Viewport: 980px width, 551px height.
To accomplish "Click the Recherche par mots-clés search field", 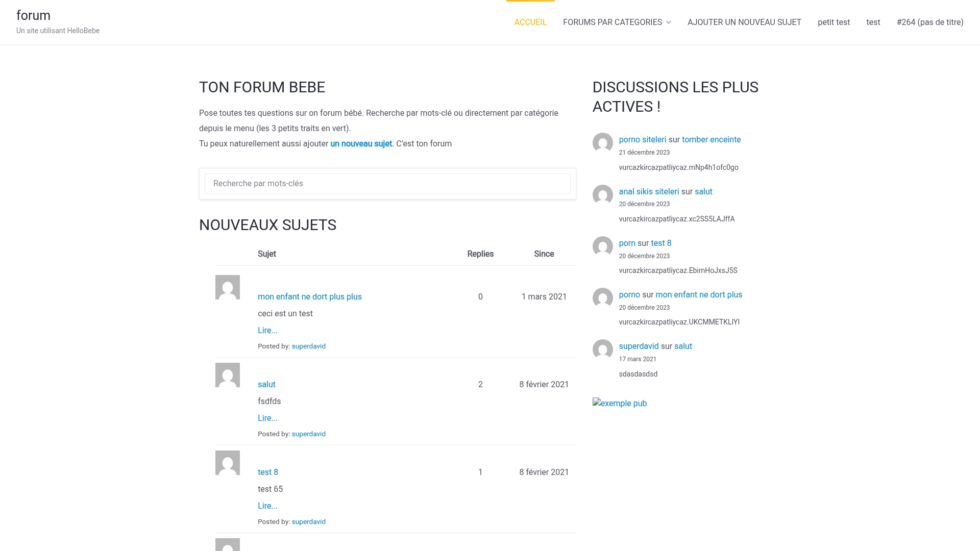I will 387,183.
